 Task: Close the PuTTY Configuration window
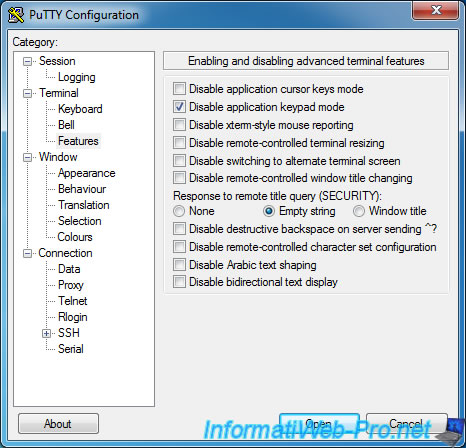(x=436, y=10)
